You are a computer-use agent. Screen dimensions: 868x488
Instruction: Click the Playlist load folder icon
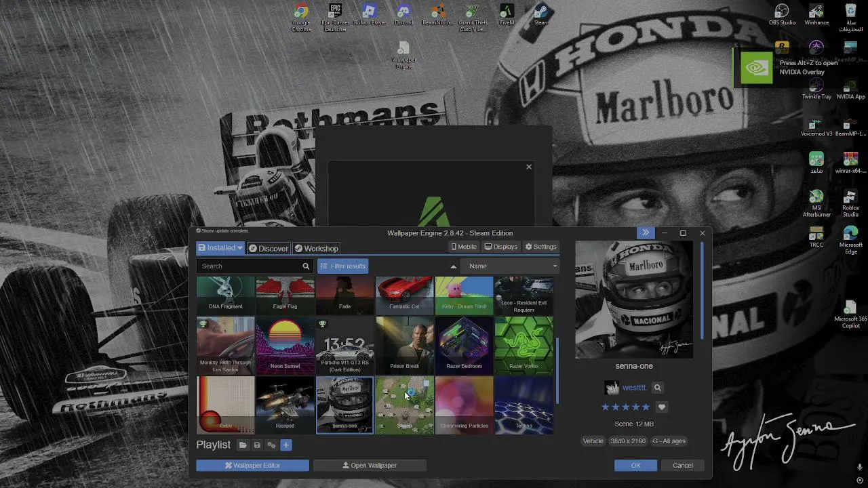pos(243,445)
